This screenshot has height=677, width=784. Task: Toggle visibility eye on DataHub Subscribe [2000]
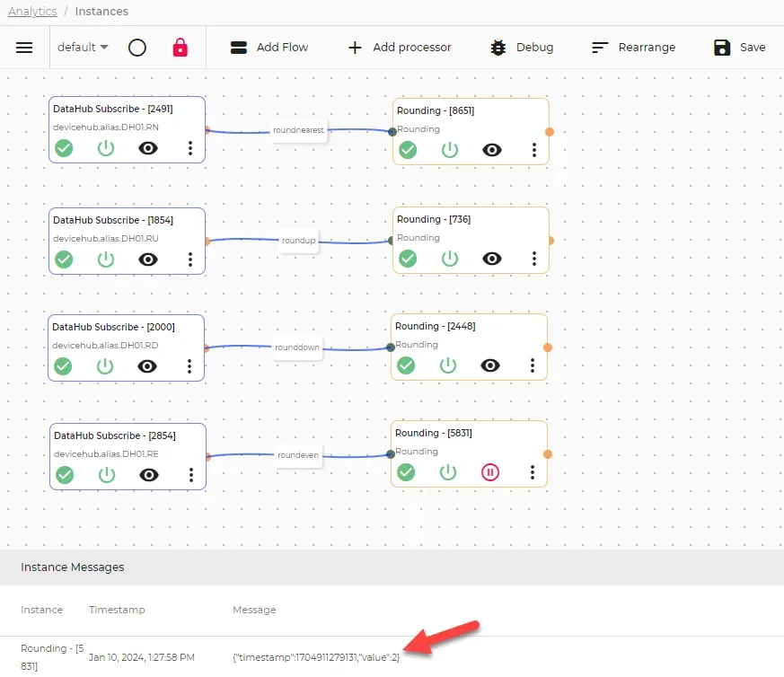147,366
